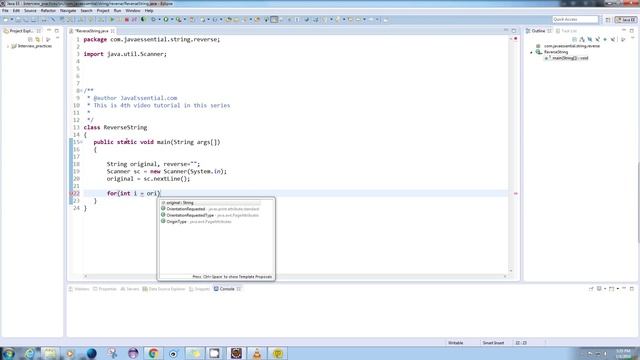This screenshot has height=360, width=640.
Task: Click the Quick Access search field
Action: [x=575, y=19]
